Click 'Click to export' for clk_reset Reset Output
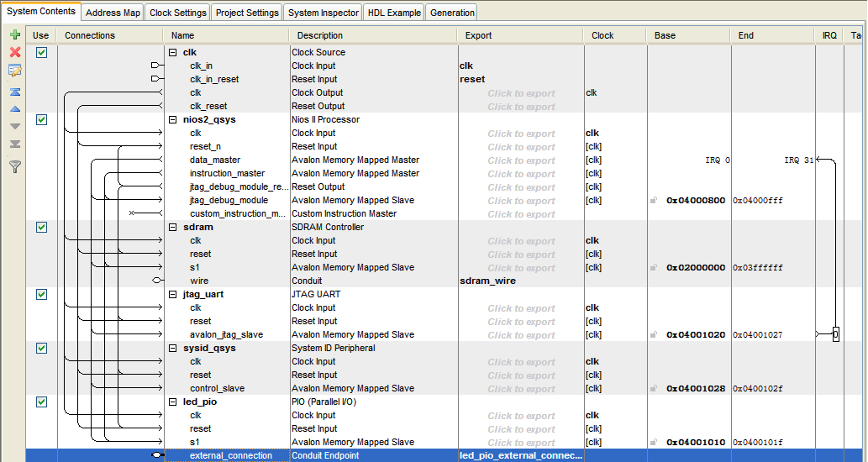The width and height of the screenshot is (868, 462). [x=521, y=106]
